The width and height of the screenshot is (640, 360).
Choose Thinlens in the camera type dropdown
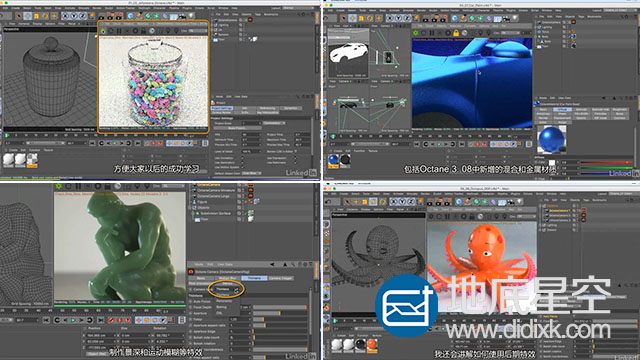click(x=223, y=289)
